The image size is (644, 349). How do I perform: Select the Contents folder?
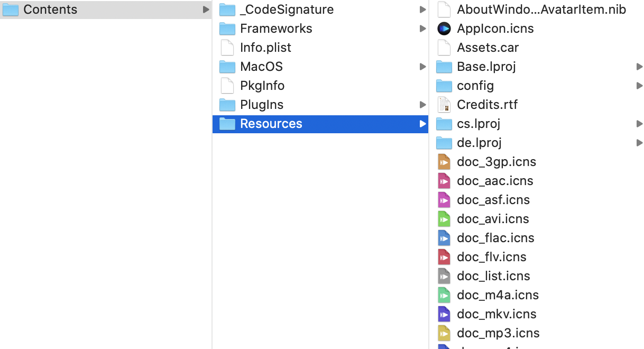50,10
